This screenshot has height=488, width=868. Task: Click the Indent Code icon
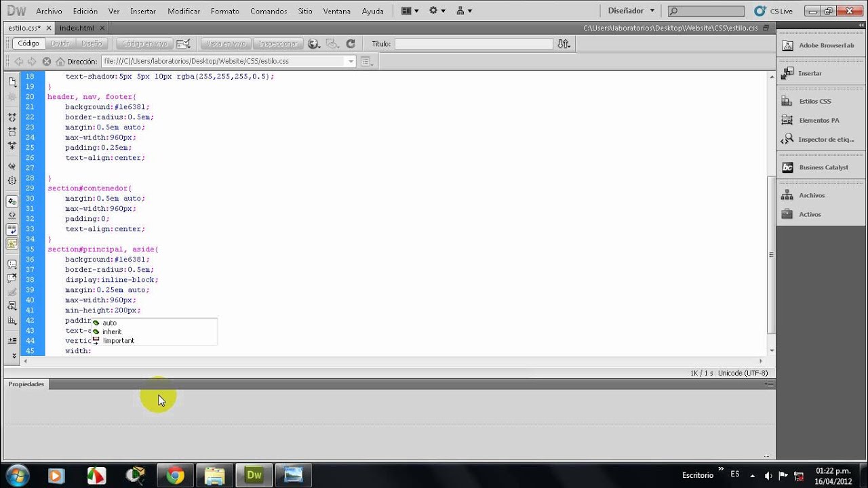12,341
